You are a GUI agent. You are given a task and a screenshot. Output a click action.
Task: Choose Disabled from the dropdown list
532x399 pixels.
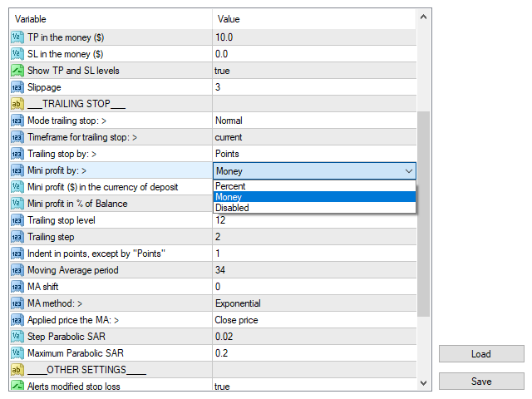(314, 208)
